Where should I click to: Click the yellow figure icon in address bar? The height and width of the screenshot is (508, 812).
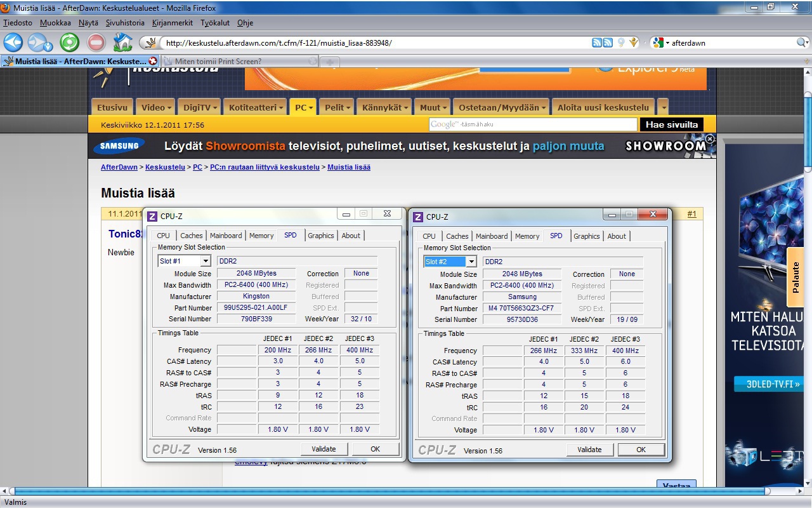click(x=632, y=43)
